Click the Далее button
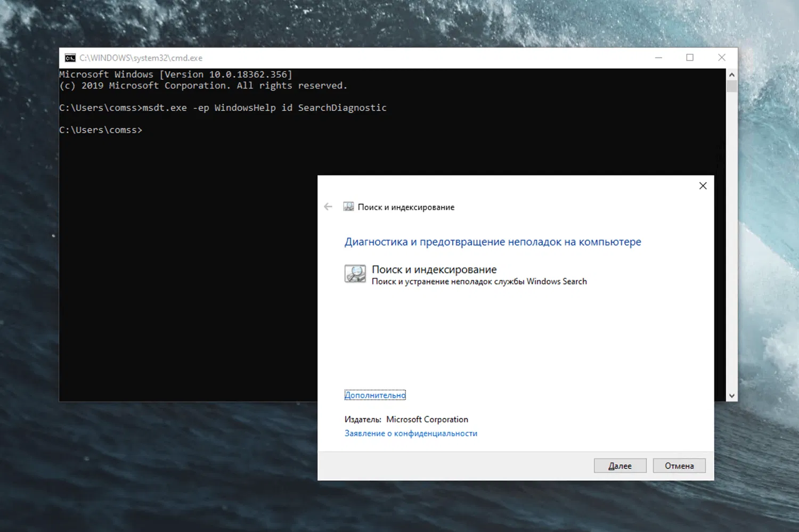Image resolution: width=799 pixels, height=532 pixels. (620, 465)
